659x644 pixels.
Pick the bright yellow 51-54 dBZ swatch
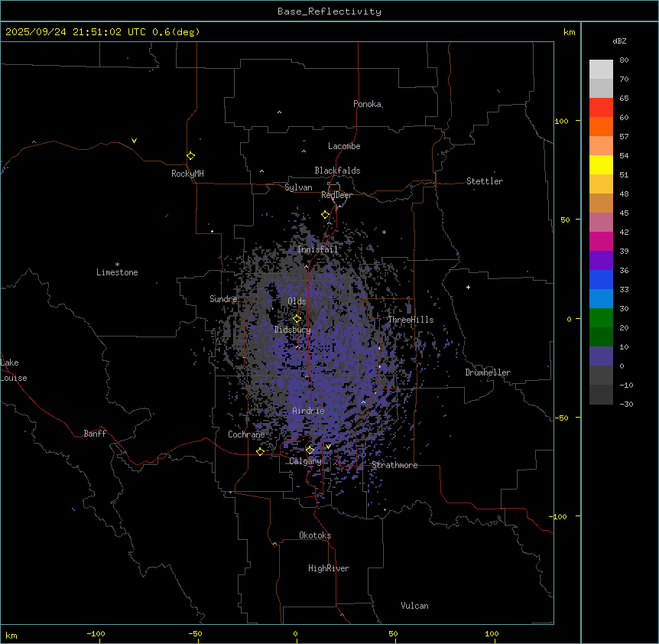[x=601, y=165]
